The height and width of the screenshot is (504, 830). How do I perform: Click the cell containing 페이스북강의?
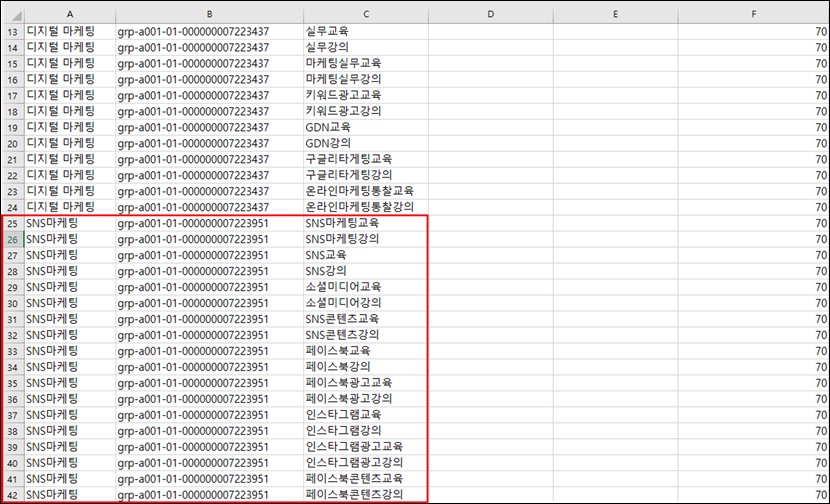[366, 367]
